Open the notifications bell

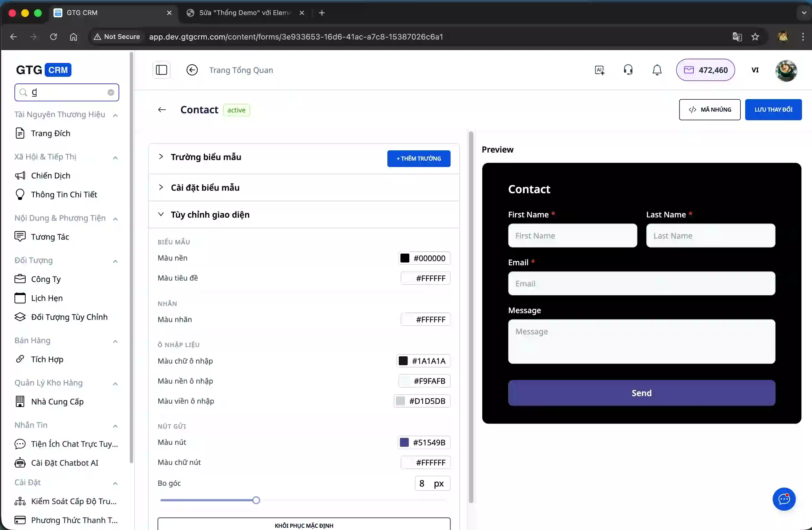pos(657,70)
